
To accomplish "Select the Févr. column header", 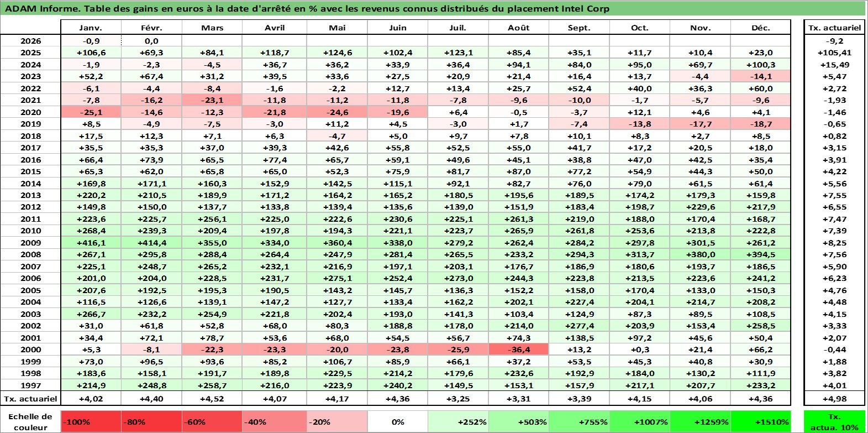I will tap(151, 28).
